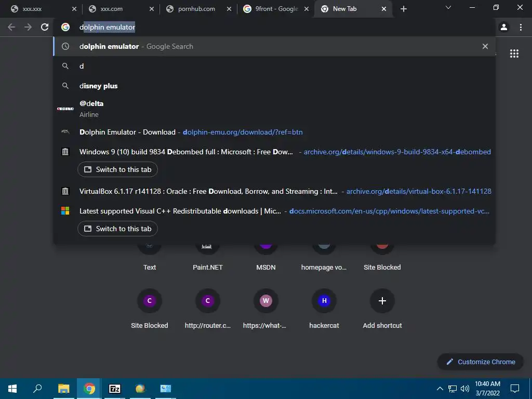This screenshot has width=532, height=399.
Task: Choose the 'd' search suggestion
Action: coord(274,66)
